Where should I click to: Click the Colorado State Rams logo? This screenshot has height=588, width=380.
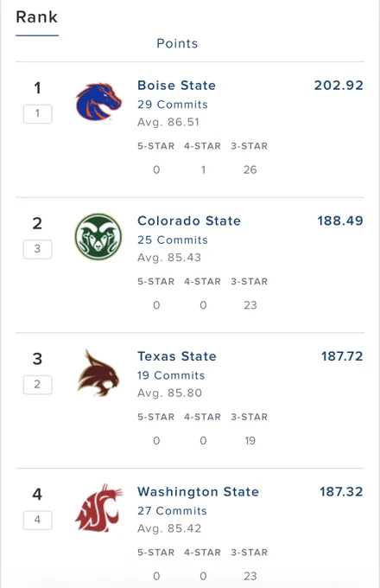pos(98,237)
